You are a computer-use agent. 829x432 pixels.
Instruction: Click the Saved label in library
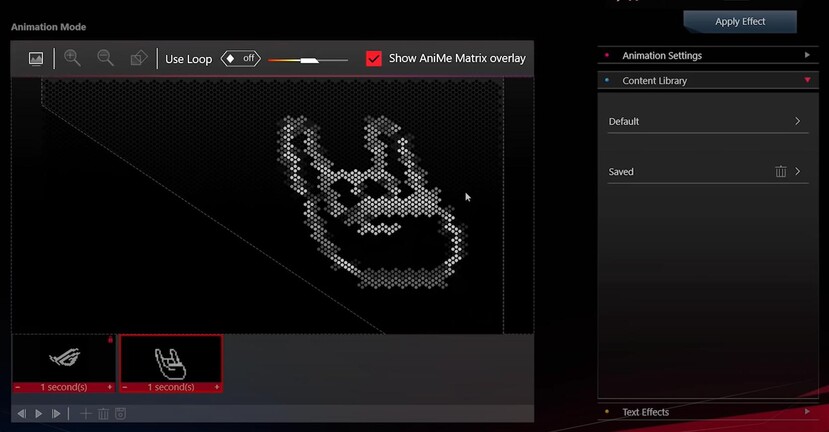coord(621,172)
